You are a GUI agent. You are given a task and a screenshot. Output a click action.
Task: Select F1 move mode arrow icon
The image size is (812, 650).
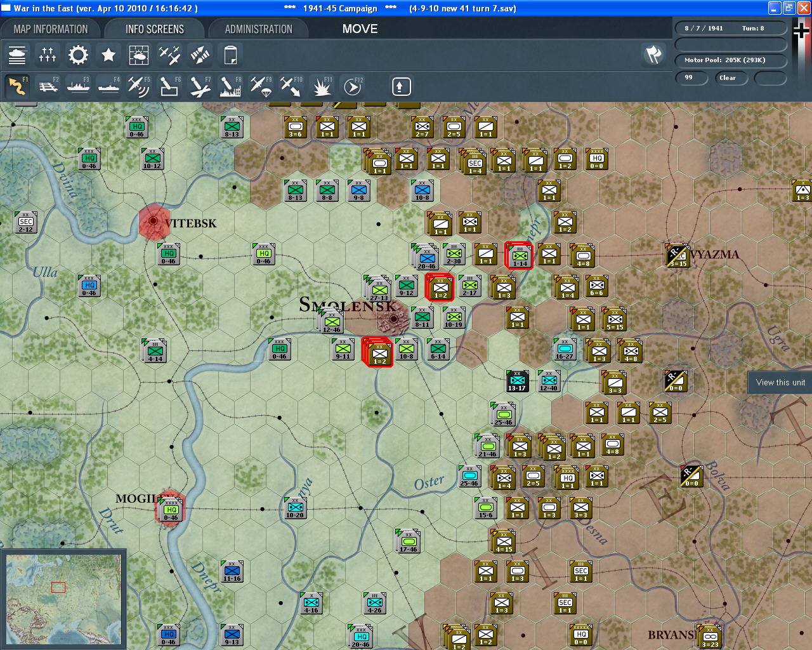[x=17, y=86]
